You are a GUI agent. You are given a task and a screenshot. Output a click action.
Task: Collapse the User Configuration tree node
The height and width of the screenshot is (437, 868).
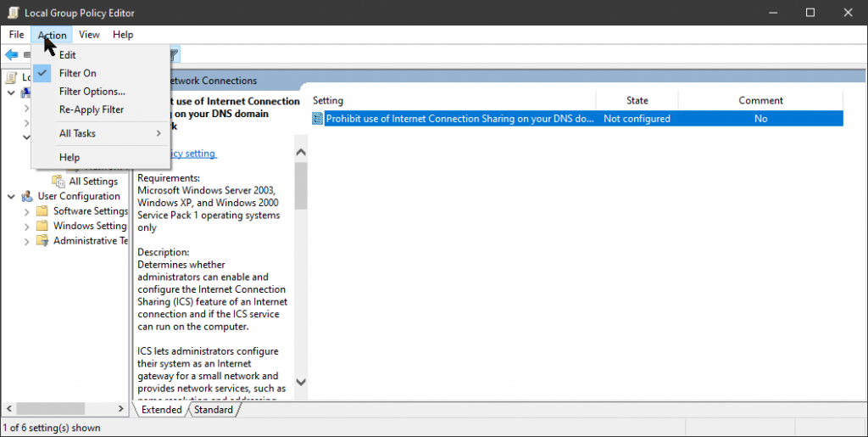click(x=11, y=196)
